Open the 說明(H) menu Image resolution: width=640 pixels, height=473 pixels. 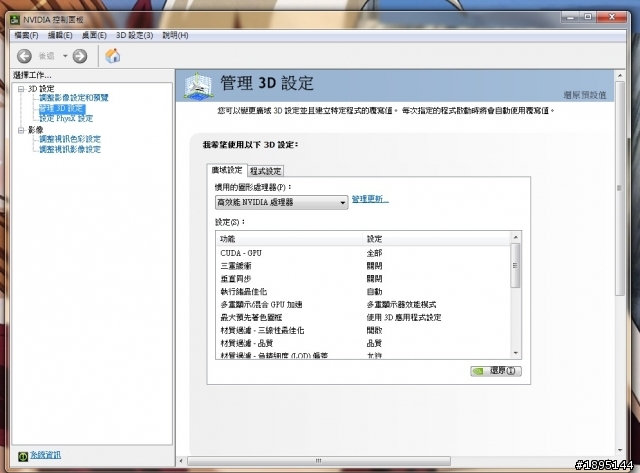click(175, 36)
